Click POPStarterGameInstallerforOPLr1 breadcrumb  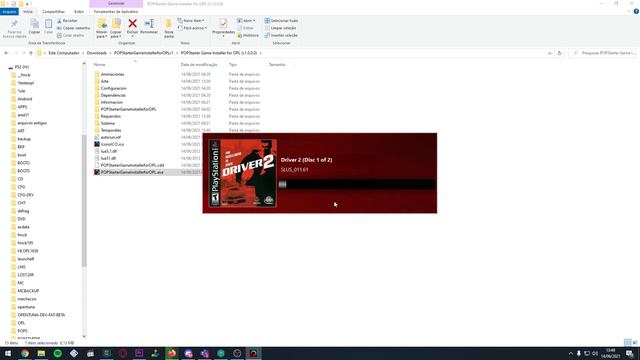click(x=144, y=53)
